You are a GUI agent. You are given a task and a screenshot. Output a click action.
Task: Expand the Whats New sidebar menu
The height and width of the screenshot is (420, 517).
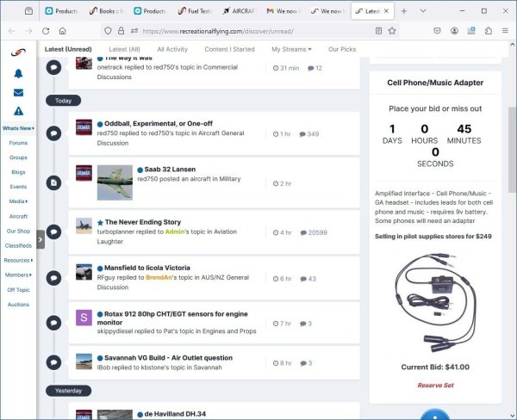[18, 128]
